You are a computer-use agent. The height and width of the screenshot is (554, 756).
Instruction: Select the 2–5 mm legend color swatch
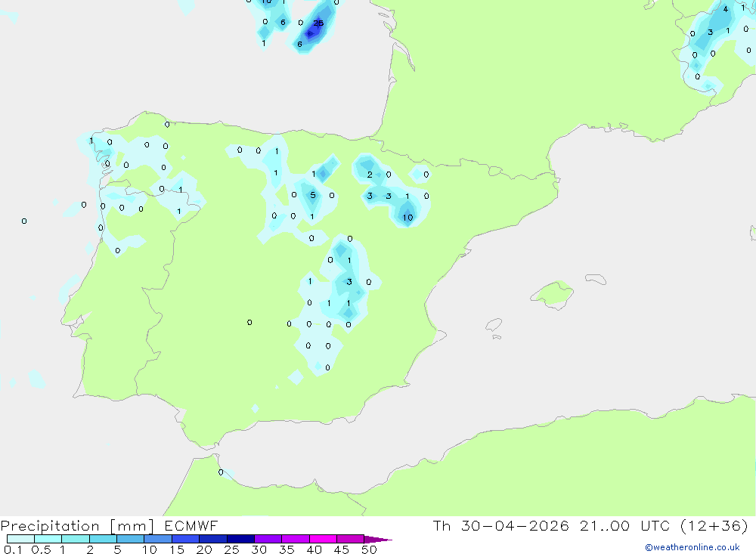pyautogui.click(x=103, y=539)
